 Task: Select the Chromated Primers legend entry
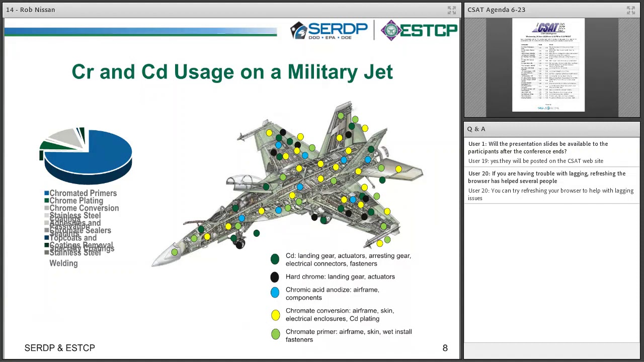click(x=80, y=193)
